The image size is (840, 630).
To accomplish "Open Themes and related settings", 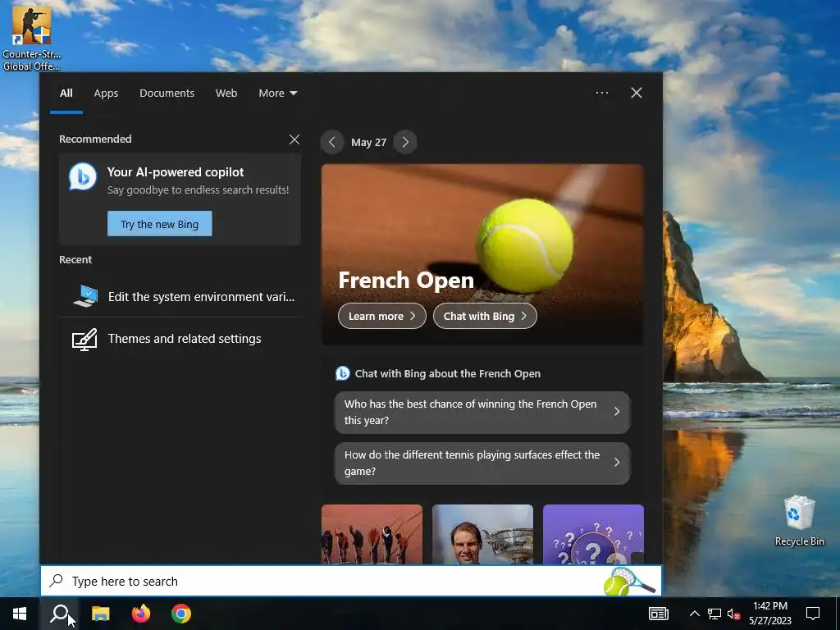I will [x=180, y=339].
